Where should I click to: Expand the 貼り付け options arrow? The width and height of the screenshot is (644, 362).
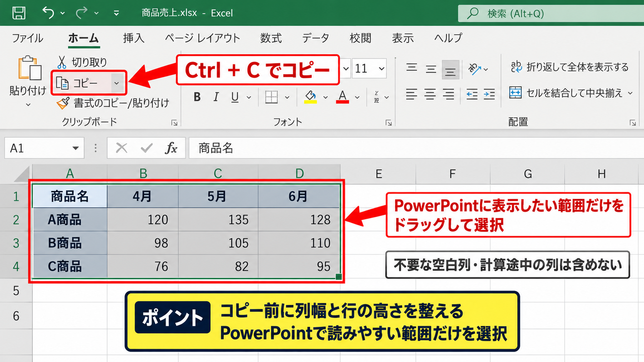[x=28, y=105]
